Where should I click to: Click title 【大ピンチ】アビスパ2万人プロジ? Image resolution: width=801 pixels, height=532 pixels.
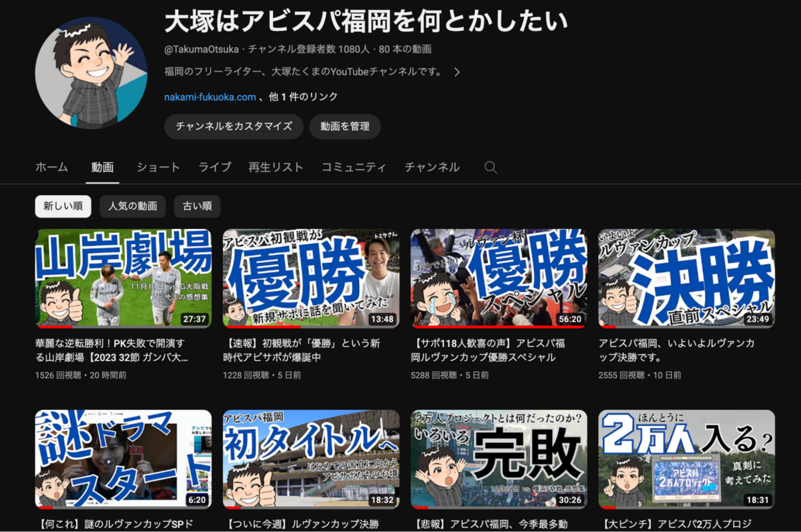point(676,524)
